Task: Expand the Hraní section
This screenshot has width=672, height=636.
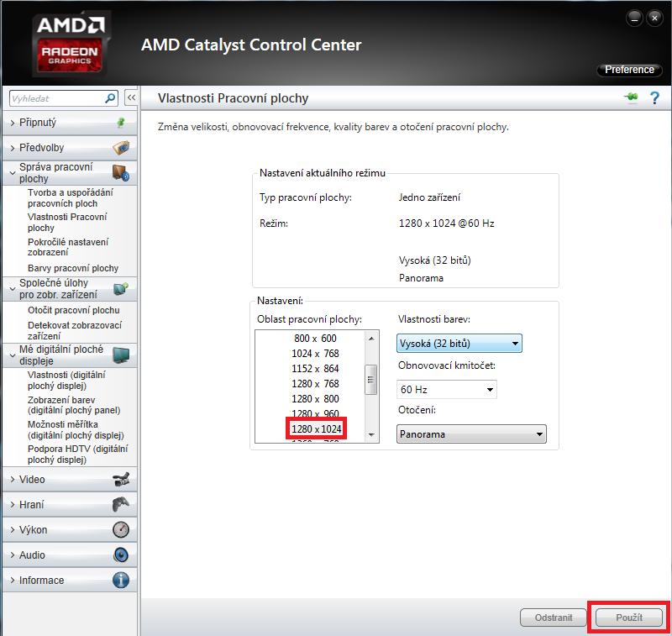Action: pyautogui.click(x=13, y=505)
